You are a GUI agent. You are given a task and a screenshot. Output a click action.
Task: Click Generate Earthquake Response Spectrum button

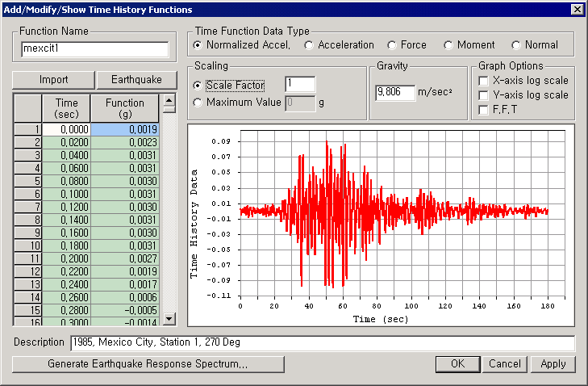coord(148,364)
